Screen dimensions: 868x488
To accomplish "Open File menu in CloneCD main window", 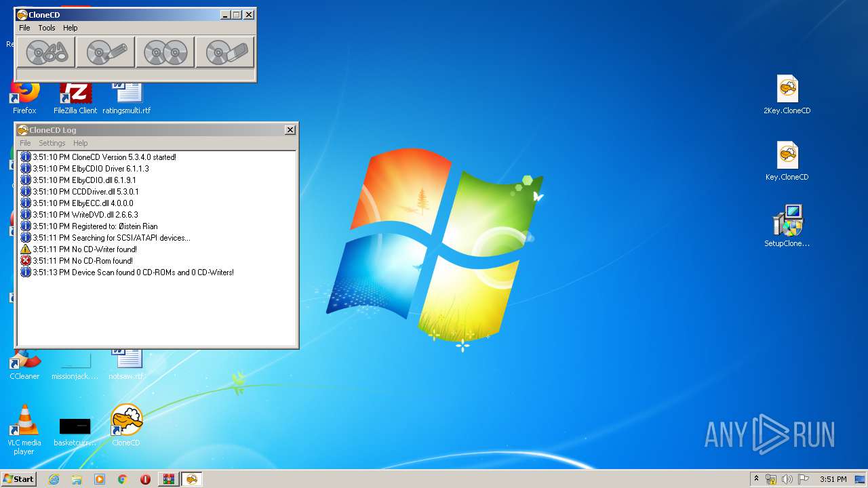I will click(24, 28).
